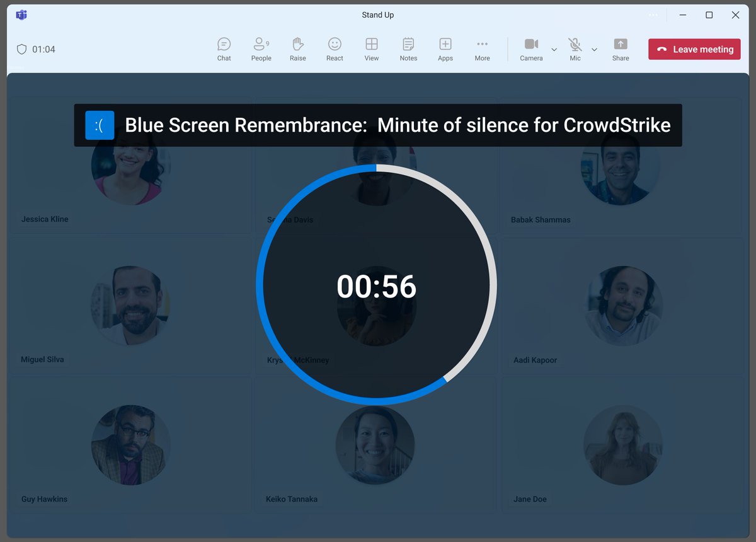Select Guy Hawkins's avatar
The width and height of the screenshot is (756, 542).
[130, 445]
